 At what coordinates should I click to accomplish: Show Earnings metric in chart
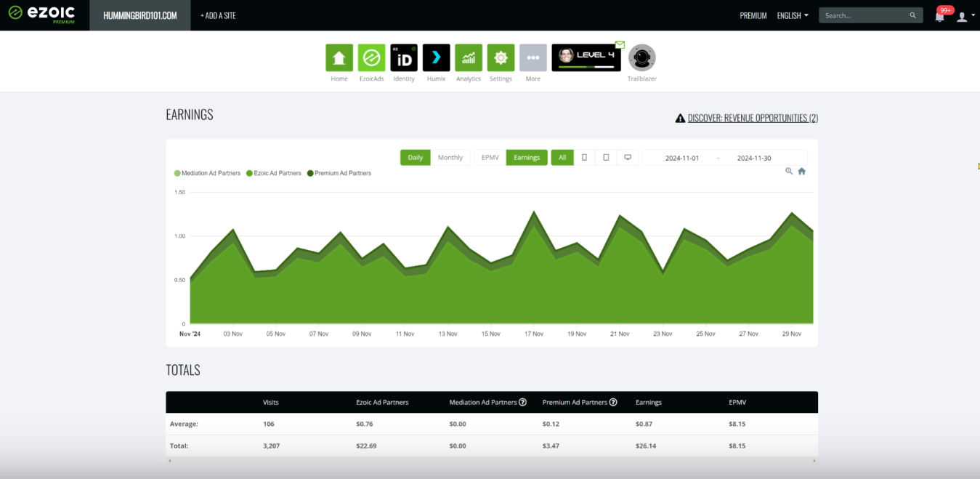(x=527, y=157)
